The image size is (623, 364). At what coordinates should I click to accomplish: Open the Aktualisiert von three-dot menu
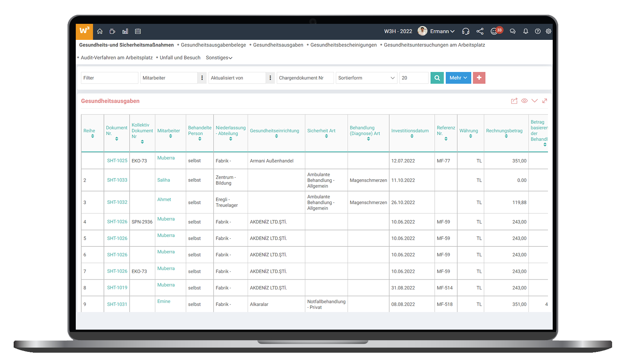pyautogui.click(x=270, y=78)
